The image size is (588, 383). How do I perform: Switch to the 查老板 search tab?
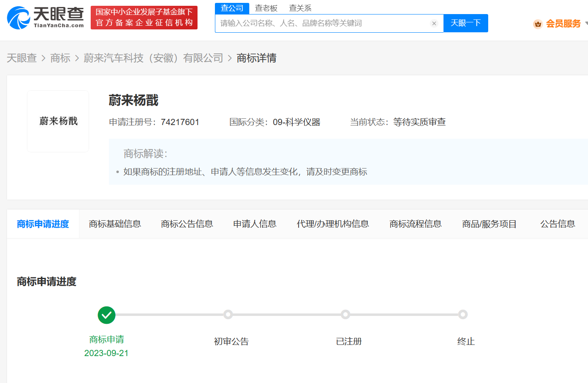click(x=267, y=8)
